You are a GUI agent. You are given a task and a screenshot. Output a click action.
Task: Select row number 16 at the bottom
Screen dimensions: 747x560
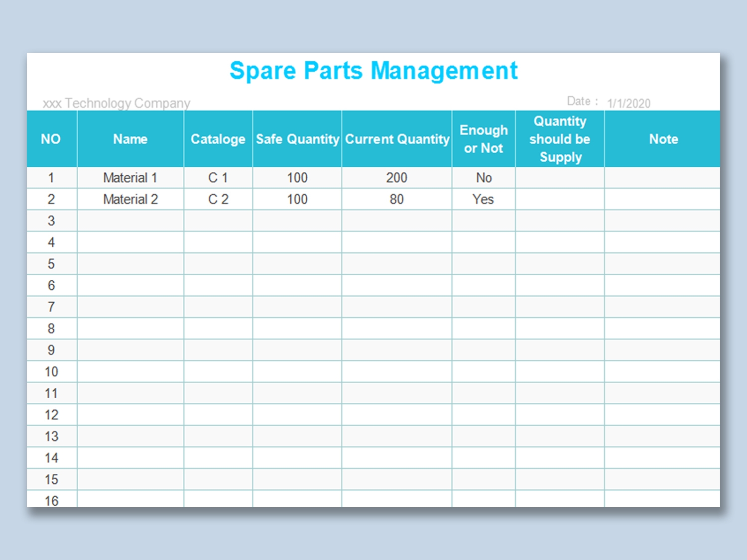(x=51, y=501)
